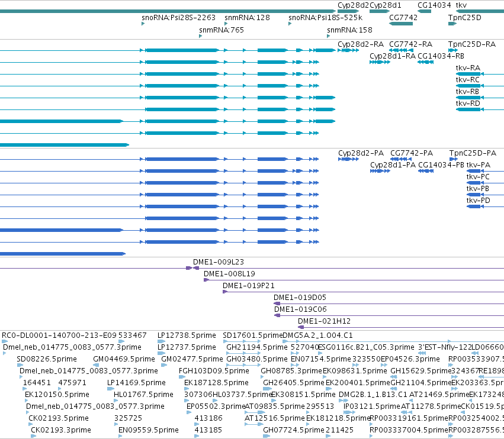The width and height of the screenshot is (504, 439).
Task: Select the 413186 EST label
Action: pos(208,418)
